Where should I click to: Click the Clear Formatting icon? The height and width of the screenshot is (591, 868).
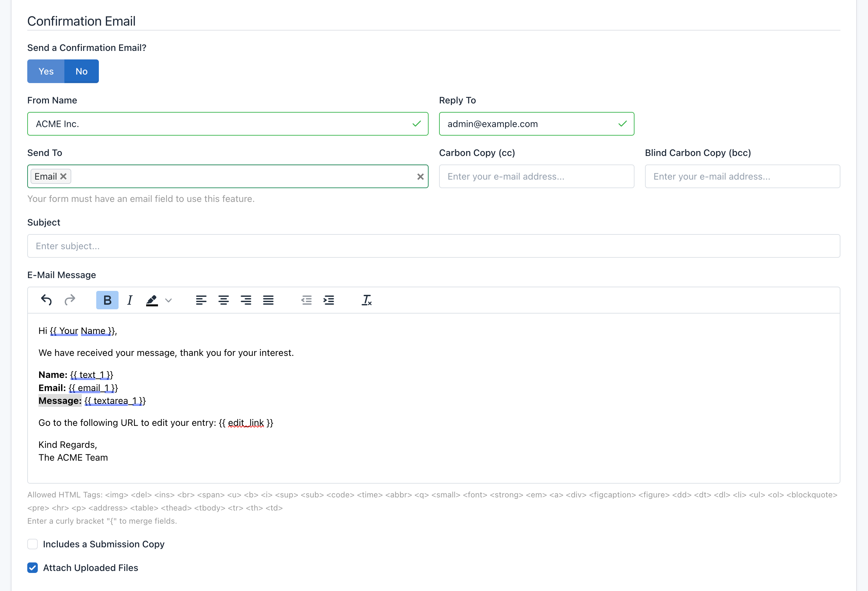(x=367, y=300)
